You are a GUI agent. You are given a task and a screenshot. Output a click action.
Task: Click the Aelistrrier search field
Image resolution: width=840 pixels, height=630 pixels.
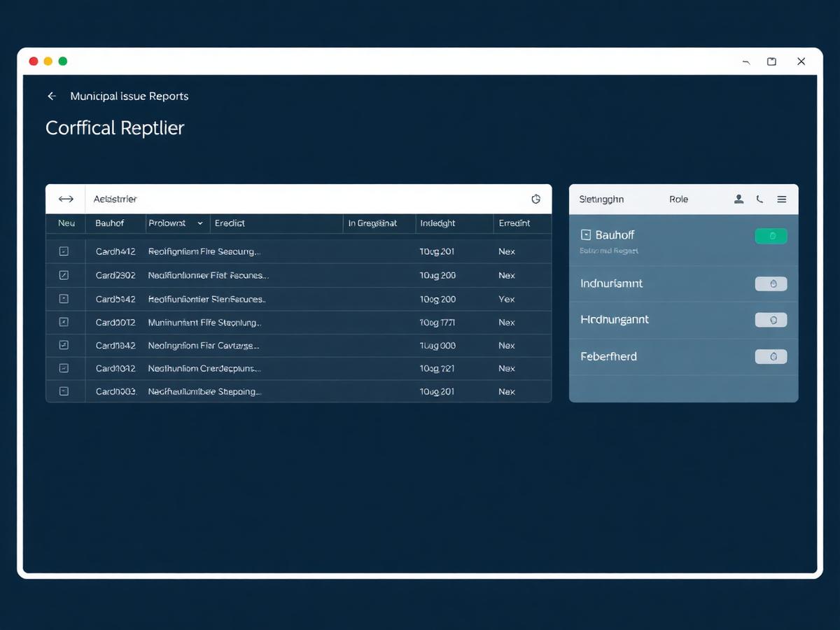pos(308,199)
